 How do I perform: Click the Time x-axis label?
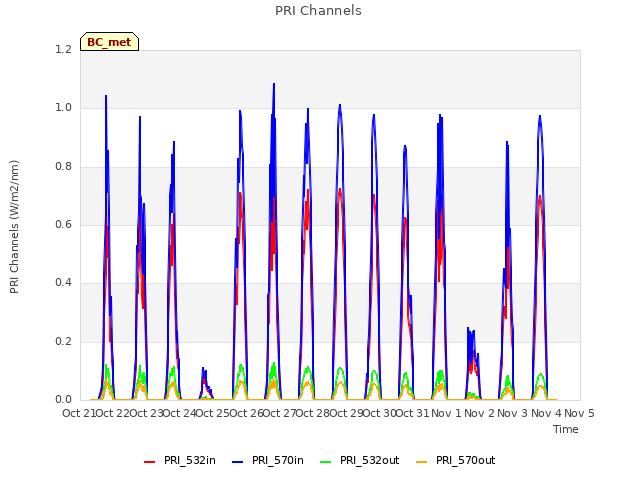[x=566, y=429]
